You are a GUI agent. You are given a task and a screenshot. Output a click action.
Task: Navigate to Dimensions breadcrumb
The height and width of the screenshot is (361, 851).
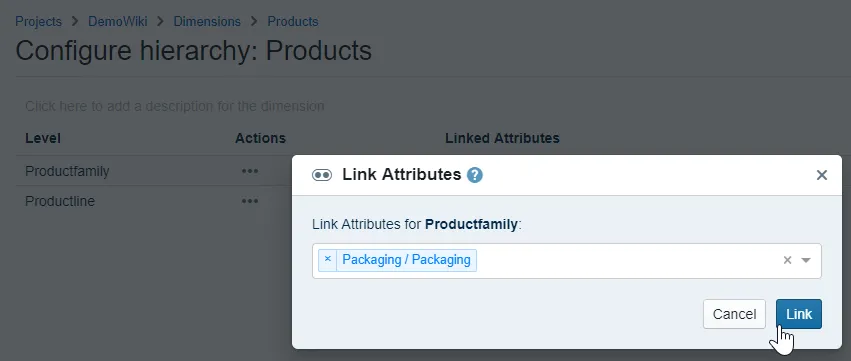tap(207, 22)
